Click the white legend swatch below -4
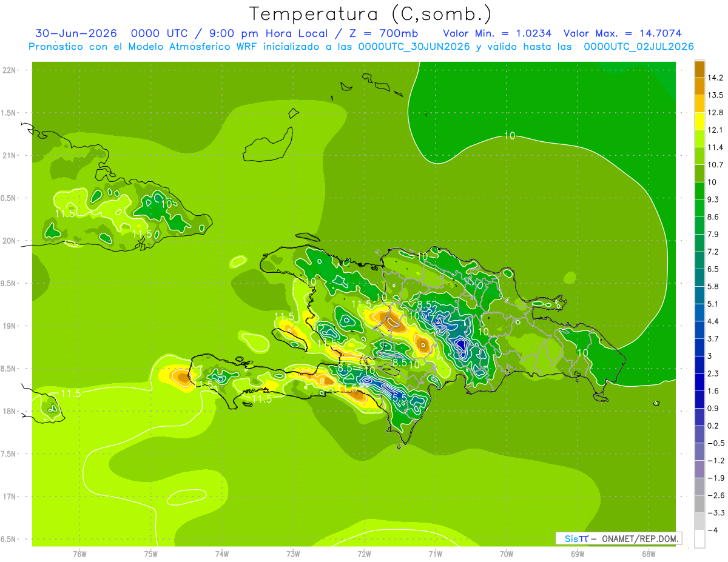 699,538
